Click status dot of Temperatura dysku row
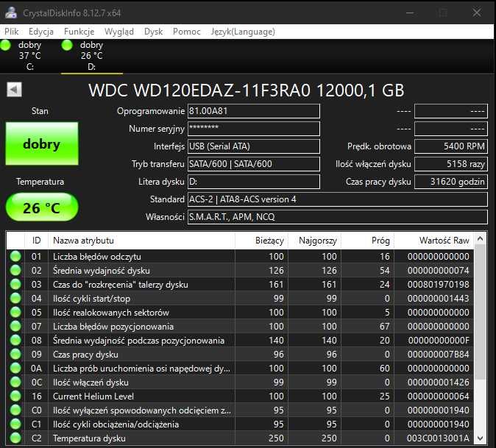 click(x=15, y=438)
